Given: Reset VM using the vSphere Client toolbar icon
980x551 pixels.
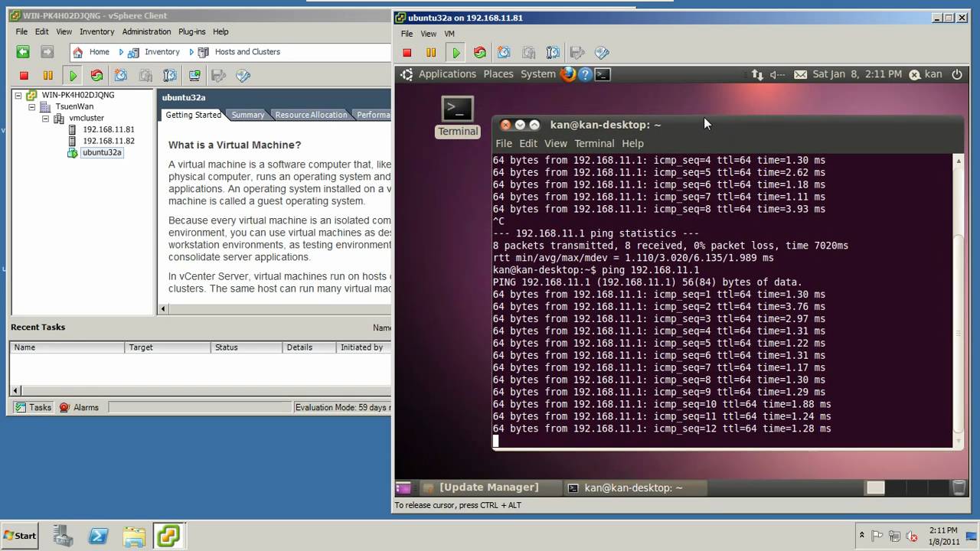Looking at the screenshot, I should pyautogui.click(x=96, y=76).
